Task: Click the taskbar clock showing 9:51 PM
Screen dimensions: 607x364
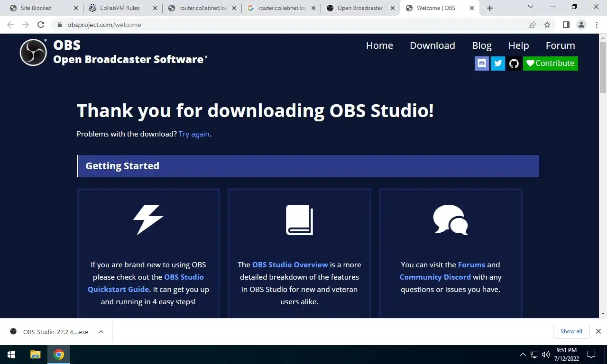Action: [566, 355]
